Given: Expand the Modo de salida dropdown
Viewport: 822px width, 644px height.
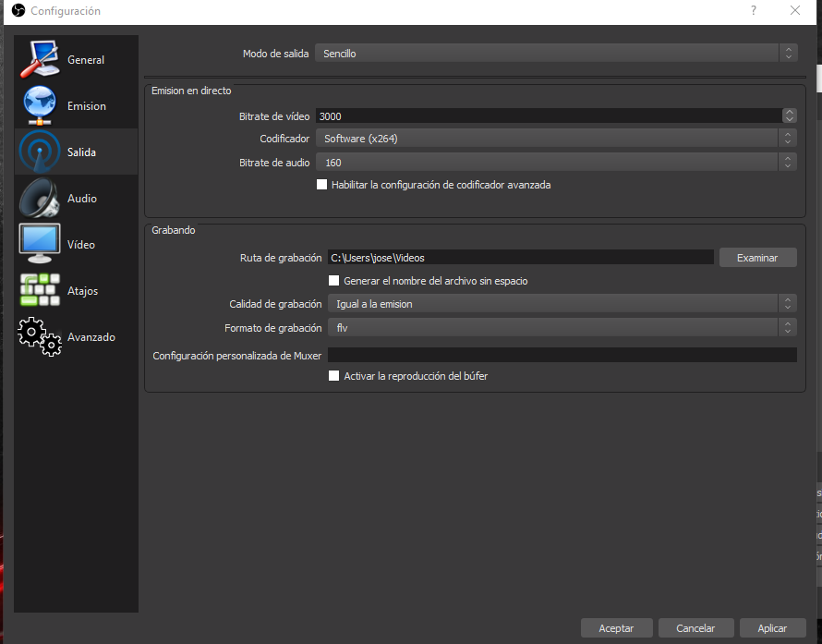Looking at the screenshot, I should pos(555,54).
